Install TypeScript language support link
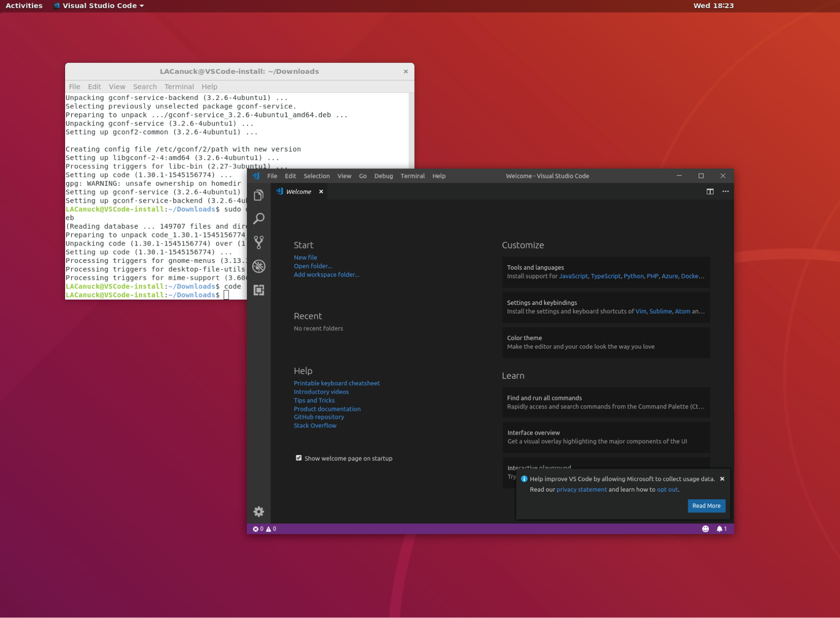840x618 pixels. [x=606, y=276]
